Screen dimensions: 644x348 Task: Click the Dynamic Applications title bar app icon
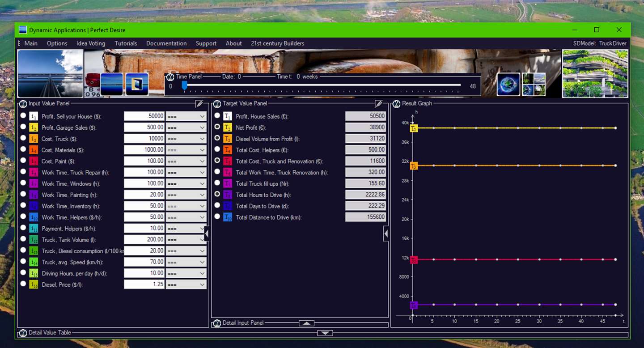tap(23, 30)
